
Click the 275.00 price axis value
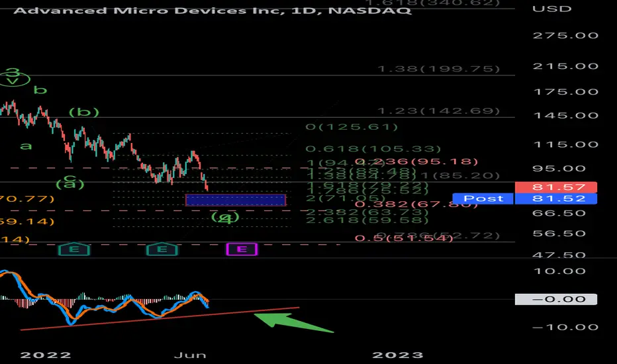pyautogui.click(x=565, y=36)
